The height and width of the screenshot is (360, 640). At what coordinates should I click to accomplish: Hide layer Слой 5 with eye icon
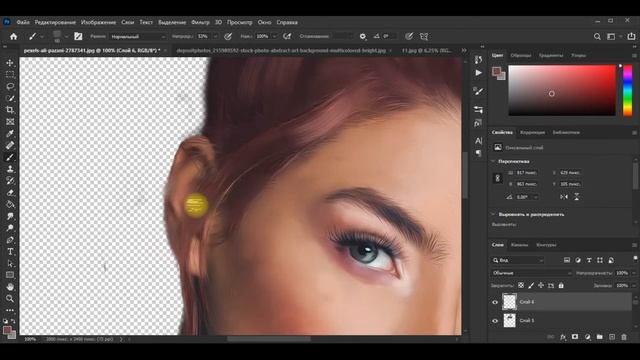(495, 321)
